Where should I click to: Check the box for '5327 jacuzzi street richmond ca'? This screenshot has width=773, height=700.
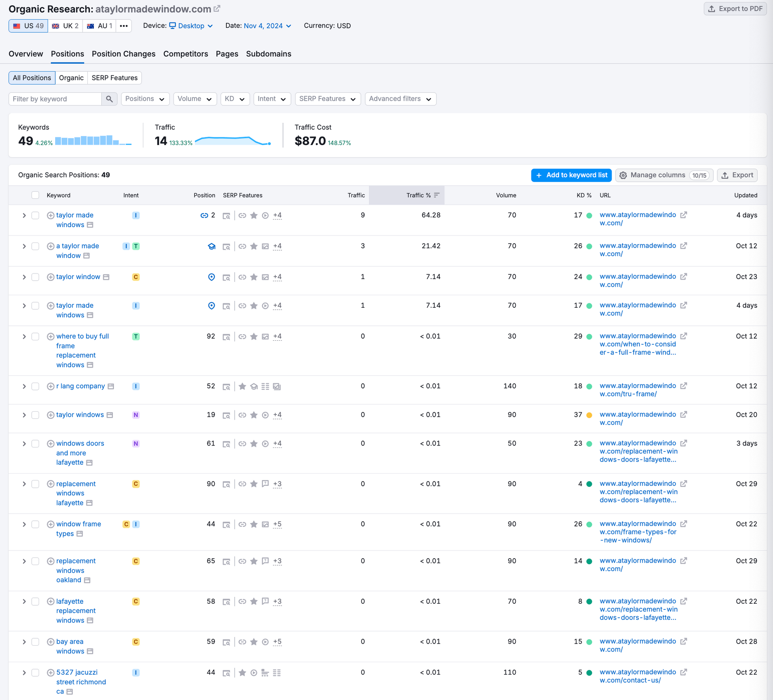tap(35, 673)
